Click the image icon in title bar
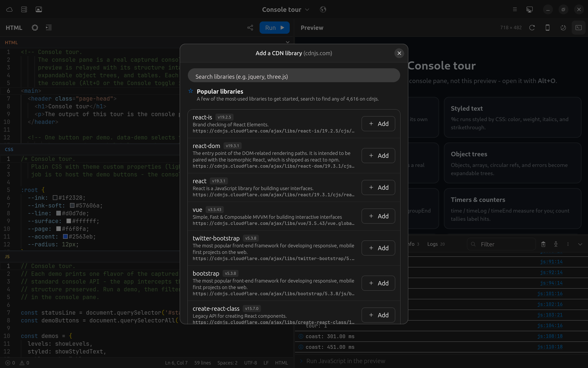This screenshot has height=368, width=588. (x=39, y=9)
